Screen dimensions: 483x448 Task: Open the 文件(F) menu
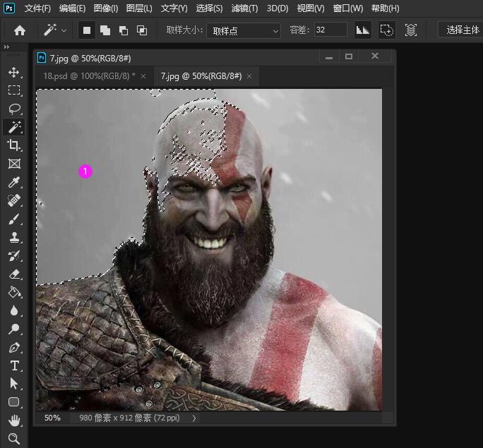click(x=37, y=8)
